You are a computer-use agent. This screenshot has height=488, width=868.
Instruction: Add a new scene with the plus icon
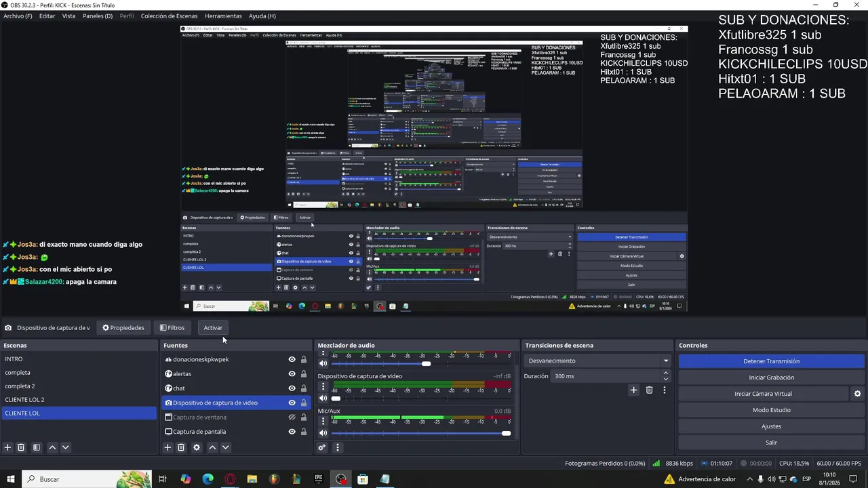click(x=8, y=447)
